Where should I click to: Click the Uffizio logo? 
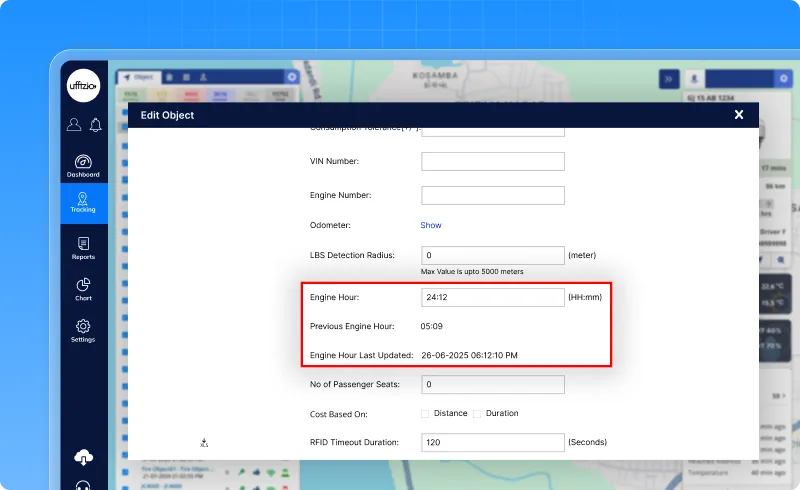click(x=83, y=86)
